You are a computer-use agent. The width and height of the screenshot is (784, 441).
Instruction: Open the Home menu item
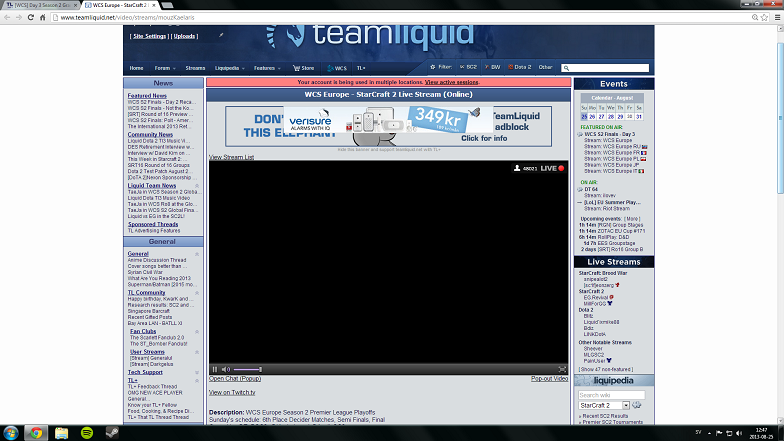[136, 68]
